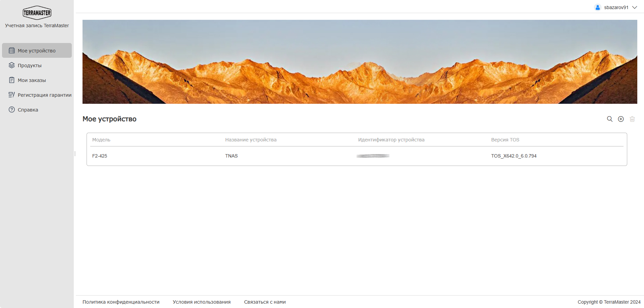Click the My Device sidebar icon
The width and height of the screenshot is (644, 308).
pyautogui.click(x=12, y=50)
